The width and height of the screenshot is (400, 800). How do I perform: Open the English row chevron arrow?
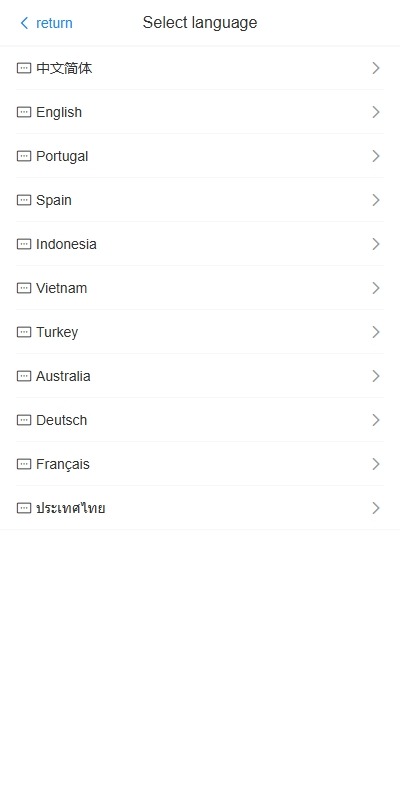376,112
